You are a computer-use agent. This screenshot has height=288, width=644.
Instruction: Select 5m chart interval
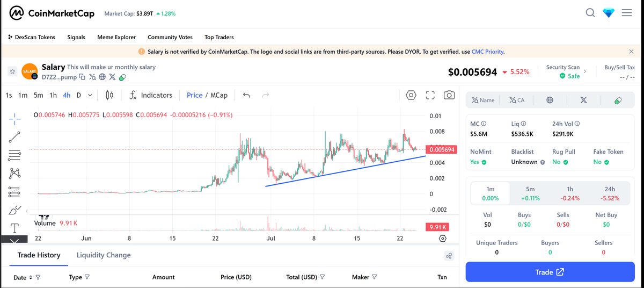38,95
